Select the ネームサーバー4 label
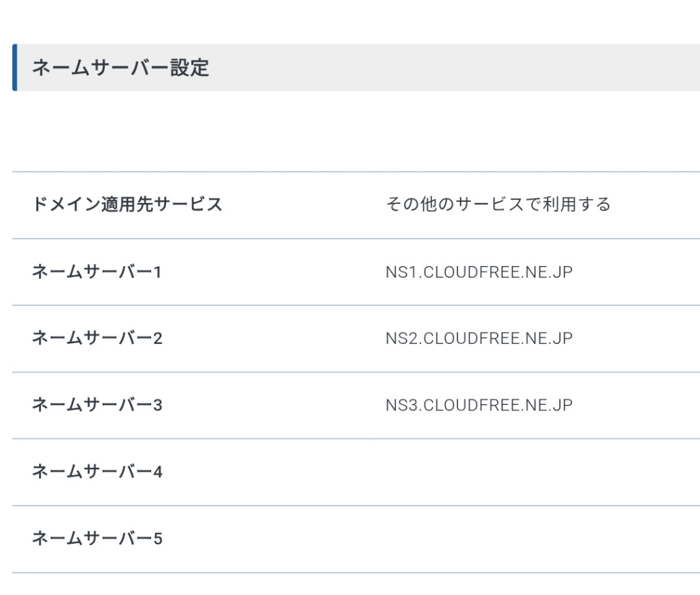 coord(97,472)
